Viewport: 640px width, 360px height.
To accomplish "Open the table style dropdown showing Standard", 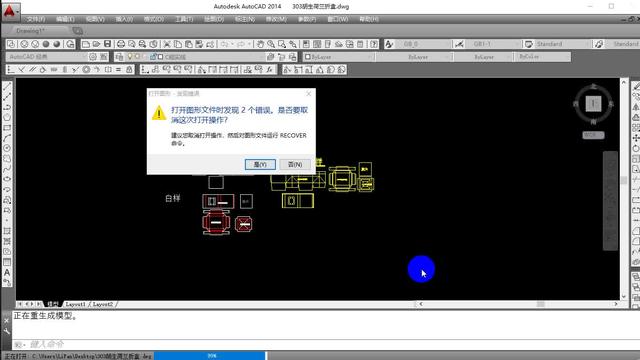I will point(562,44).
